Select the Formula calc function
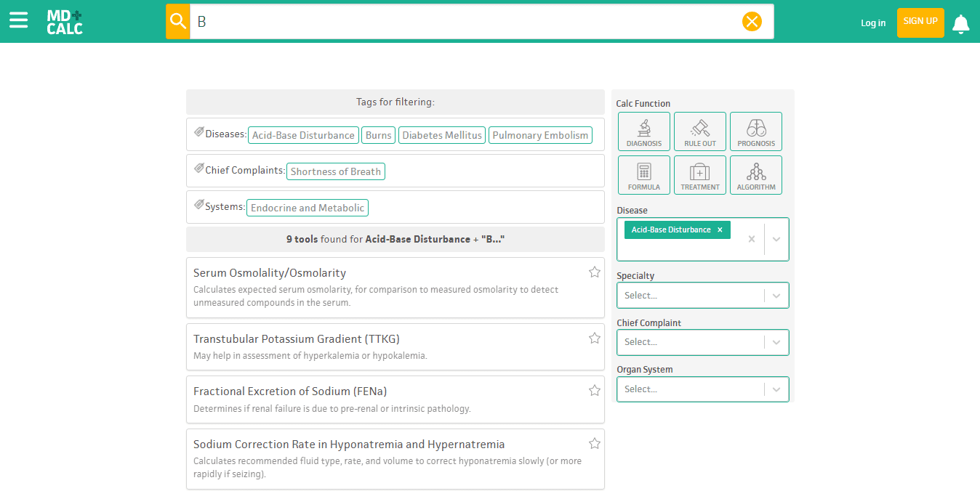980x491 pixels. point(644,175)
